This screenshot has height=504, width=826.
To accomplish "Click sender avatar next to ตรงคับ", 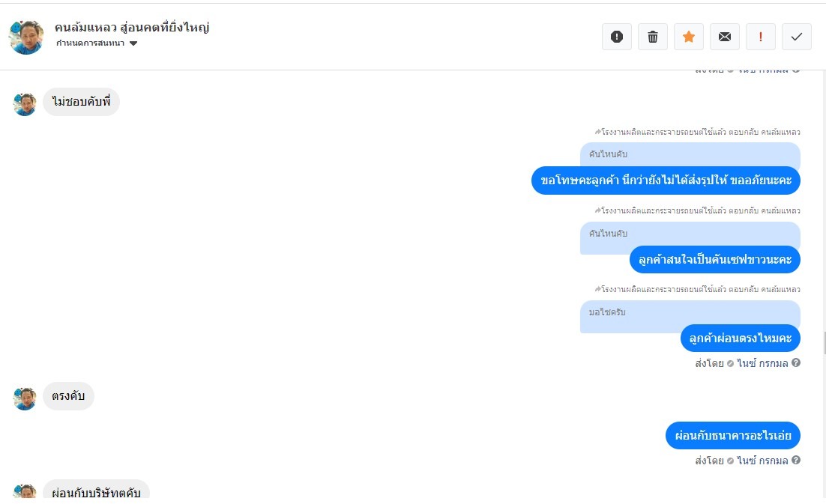I will (x=25, y=398).
